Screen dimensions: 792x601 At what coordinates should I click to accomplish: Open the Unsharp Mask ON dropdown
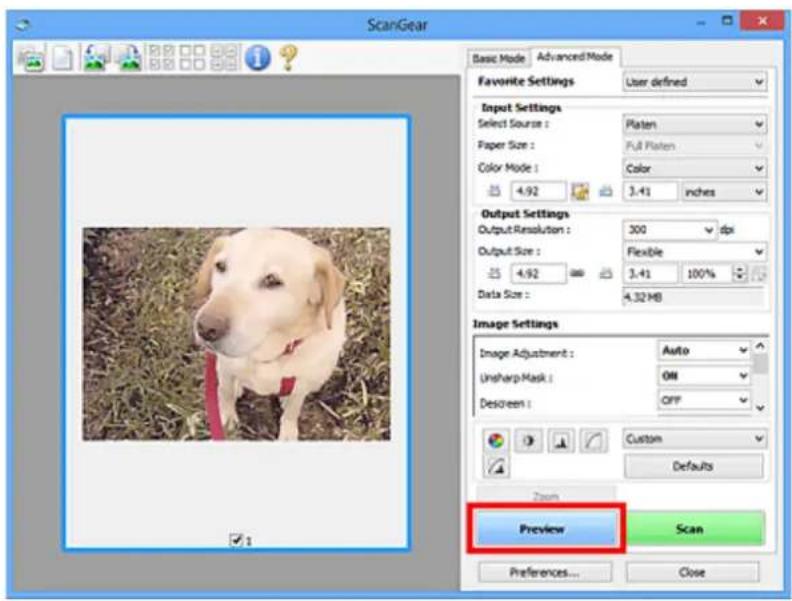(x=704, y=375)
